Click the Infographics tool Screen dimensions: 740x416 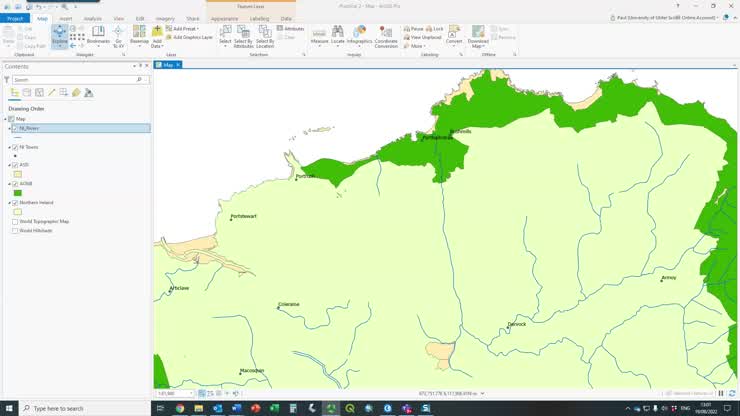359,35
